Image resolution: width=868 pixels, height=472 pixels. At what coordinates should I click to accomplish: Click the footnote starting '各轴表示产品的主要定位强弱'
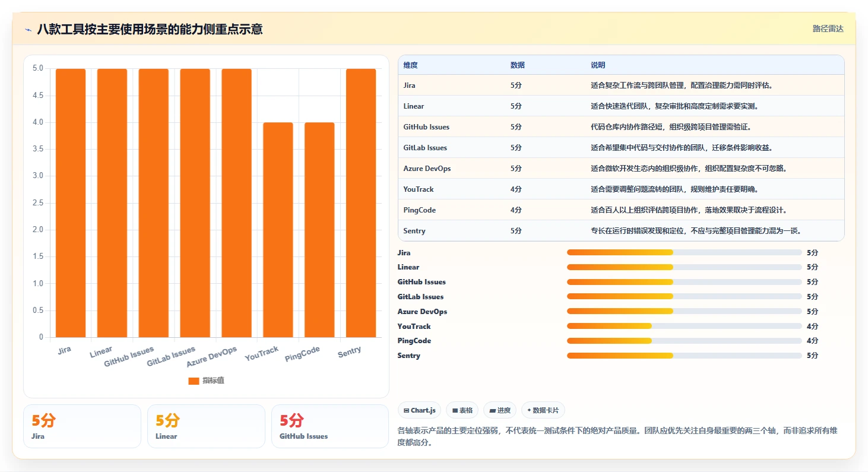coord(617,436)
